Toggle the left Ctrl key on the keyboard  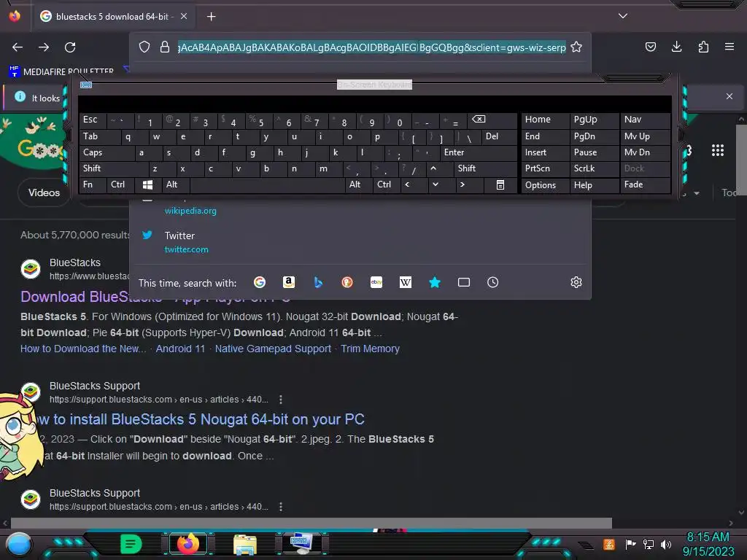coord(120,184)
